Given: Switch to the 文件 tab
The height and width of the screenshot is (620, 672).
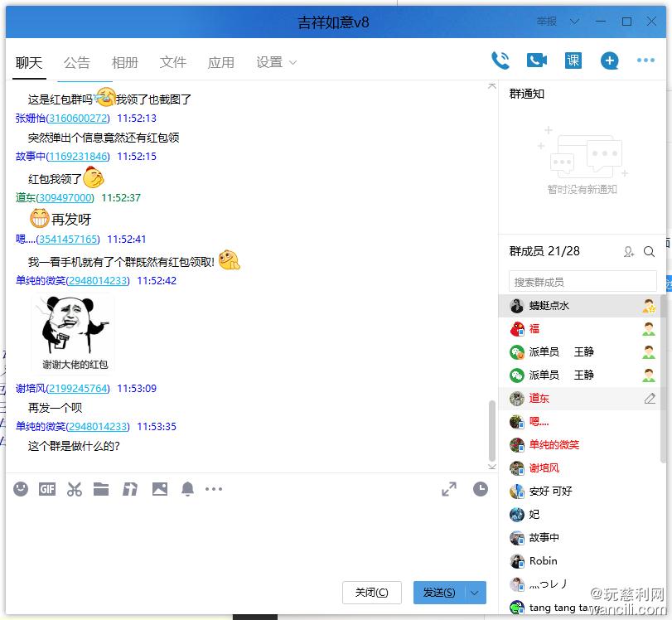Looking at the screenshot, I should [x=172, y=61].
